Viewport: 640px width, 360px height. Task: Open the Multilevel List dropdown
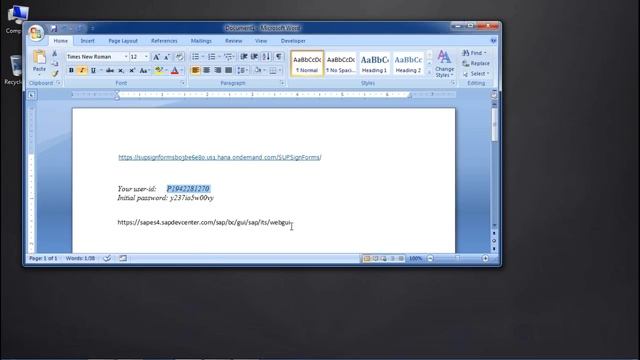pyautogui.click(x=229, y=57)
